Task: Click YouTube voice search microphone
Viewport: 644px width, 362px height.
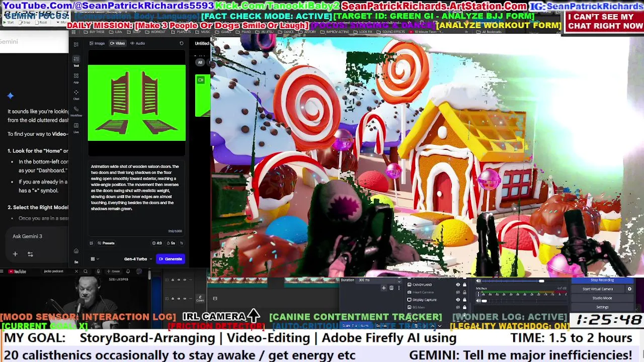Action: point(98,271)
